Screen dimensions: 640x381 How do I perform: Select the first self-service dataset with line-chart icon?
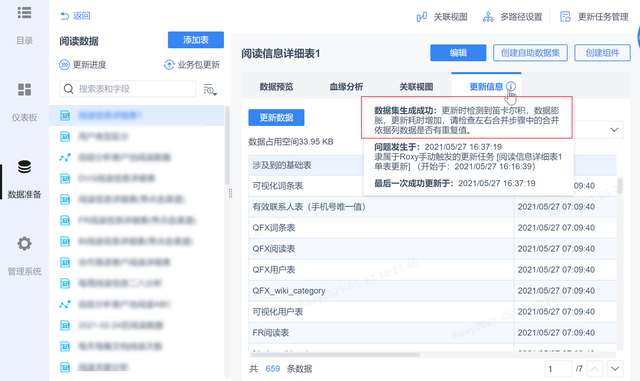136,157
